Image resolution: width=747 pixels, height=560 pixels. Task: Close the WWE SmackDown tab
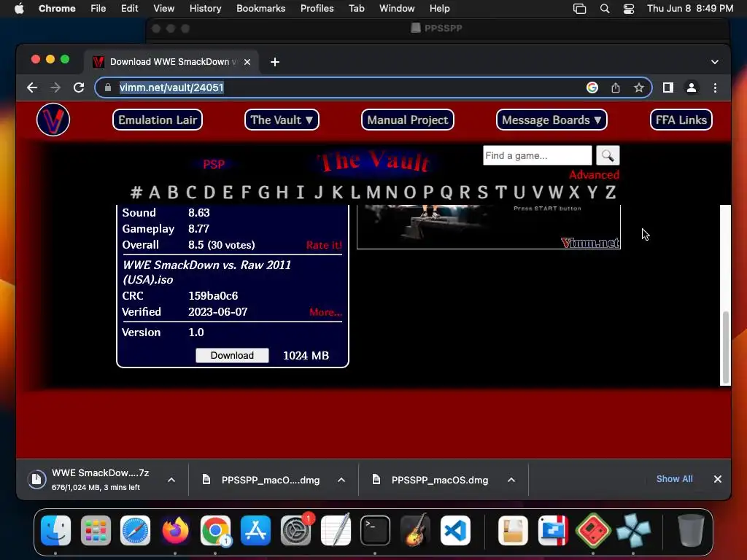click(x=247, y=62)
